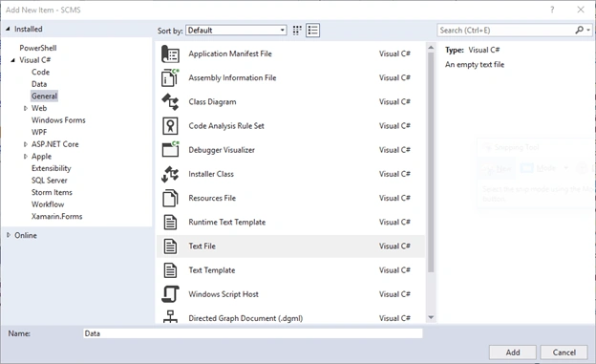Click the Debugger Visualizer icon
The image size is (596, 364).
(170, 150)
